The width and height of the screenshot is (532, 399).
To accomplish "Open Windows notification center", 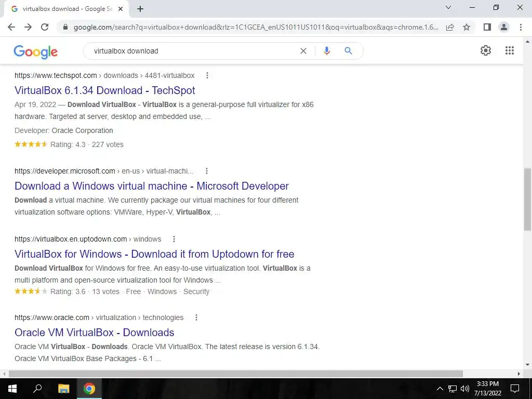I will click(x=515, y=389).
